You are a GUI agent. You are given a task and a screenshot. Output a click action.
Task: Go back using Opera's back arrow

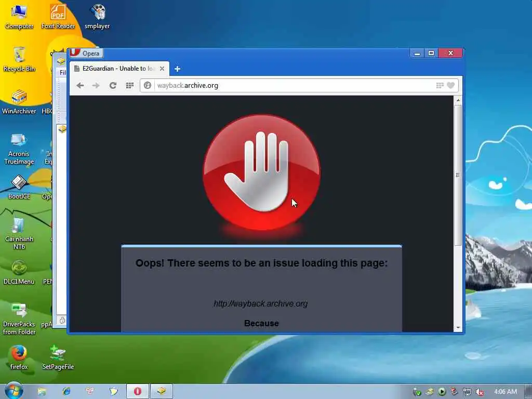[x=80, y=86]
